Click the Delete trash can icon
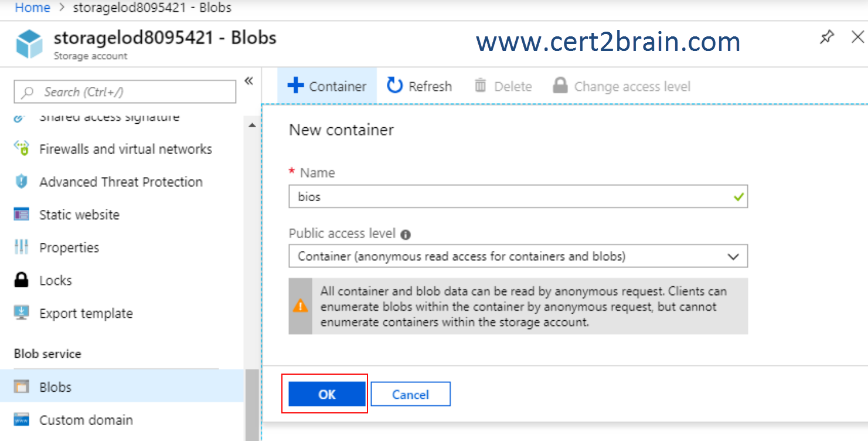Screen dimensions: 868x441 pyautogui.click(x=481, y=86)
